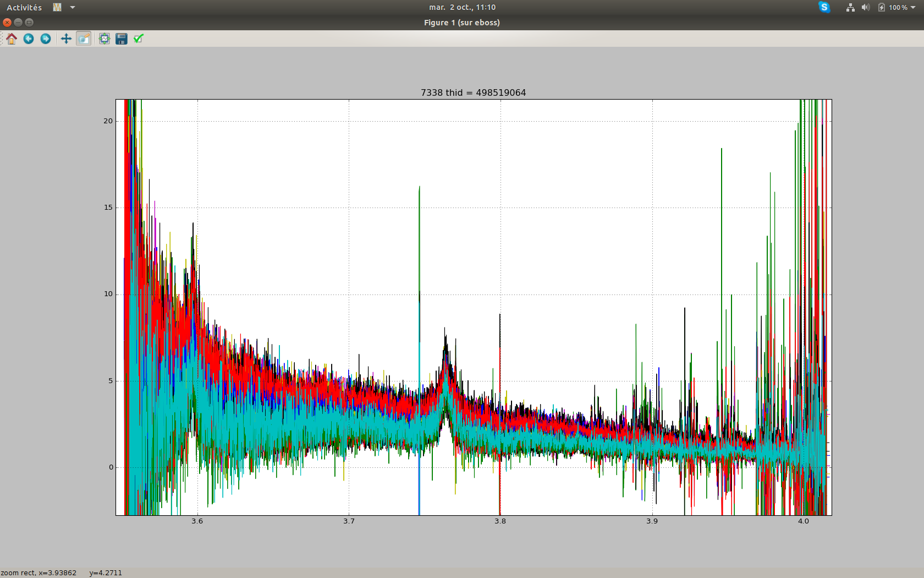This screenshot has height=578, width=924.
Task: Click the network status icon in top bar
Action: click(850, 7)
